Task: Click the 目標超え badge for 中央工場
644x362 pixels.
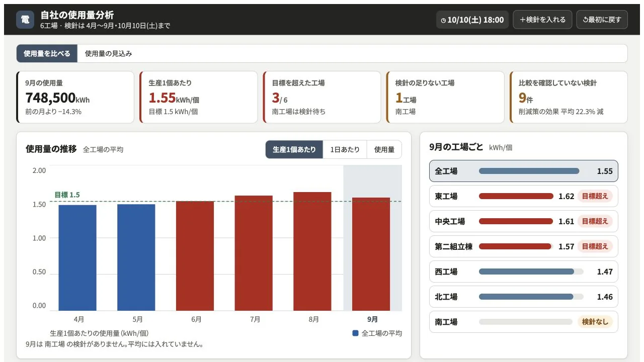Action: tap(595, 221)
